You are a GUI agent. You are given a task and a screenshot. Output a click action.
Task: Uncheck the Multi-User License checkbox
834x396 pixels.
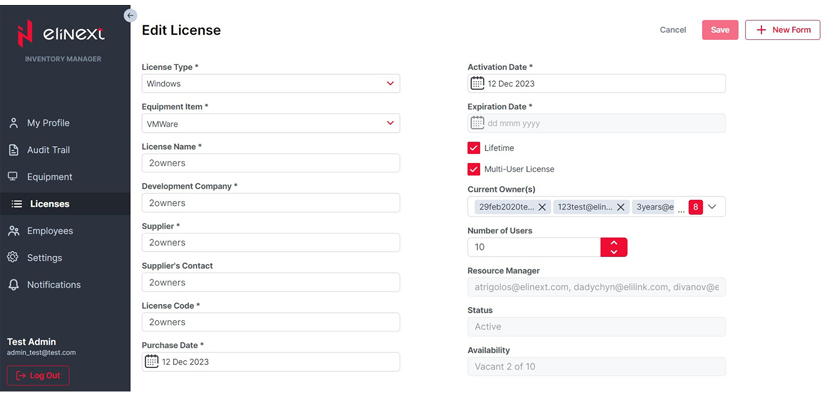(473, 169)
